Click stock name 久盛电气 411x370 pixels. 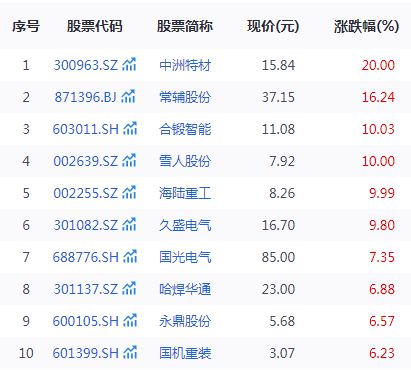[185, 225]
